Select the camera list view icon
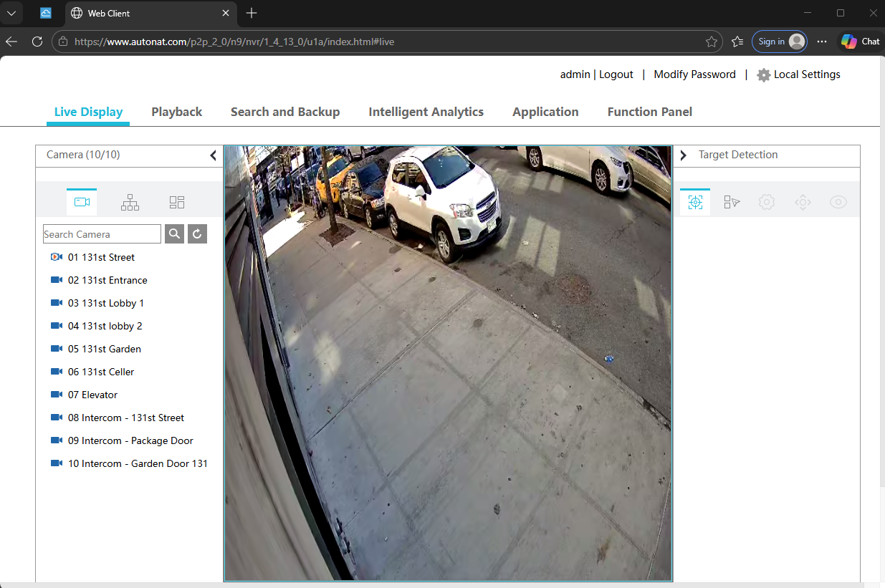This screenshot has height=588, width=885. (x=82, y=201)
